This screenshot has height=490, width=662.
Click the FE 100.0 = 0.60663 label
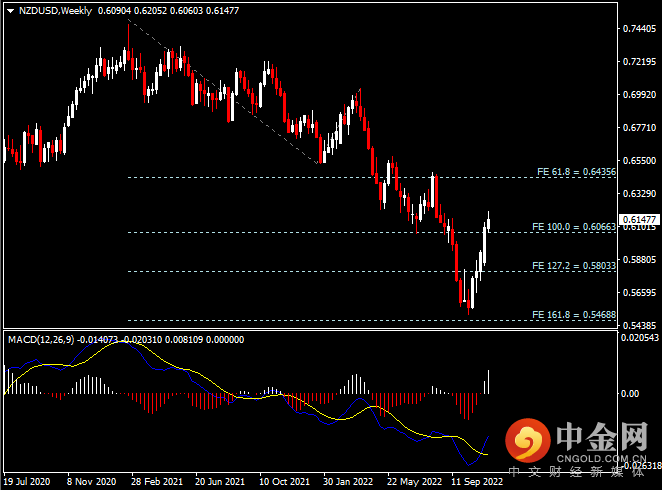[x=574, y=227]
